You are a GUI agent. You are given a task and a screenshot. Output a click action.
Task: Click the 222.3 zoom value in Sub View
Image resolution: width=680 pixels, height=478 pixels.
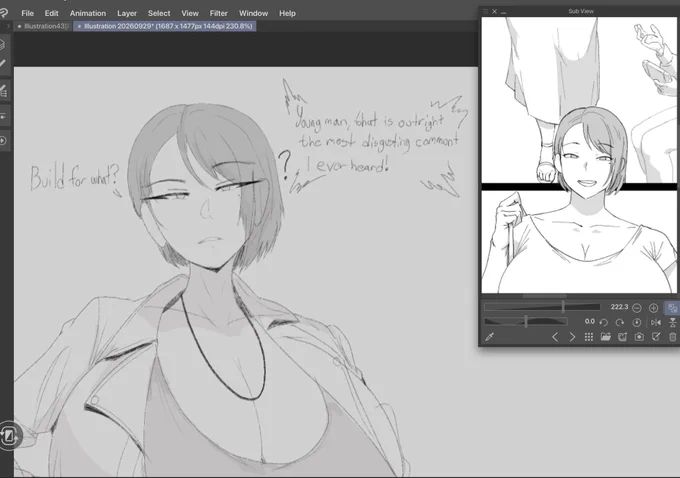tap(619, 307)
